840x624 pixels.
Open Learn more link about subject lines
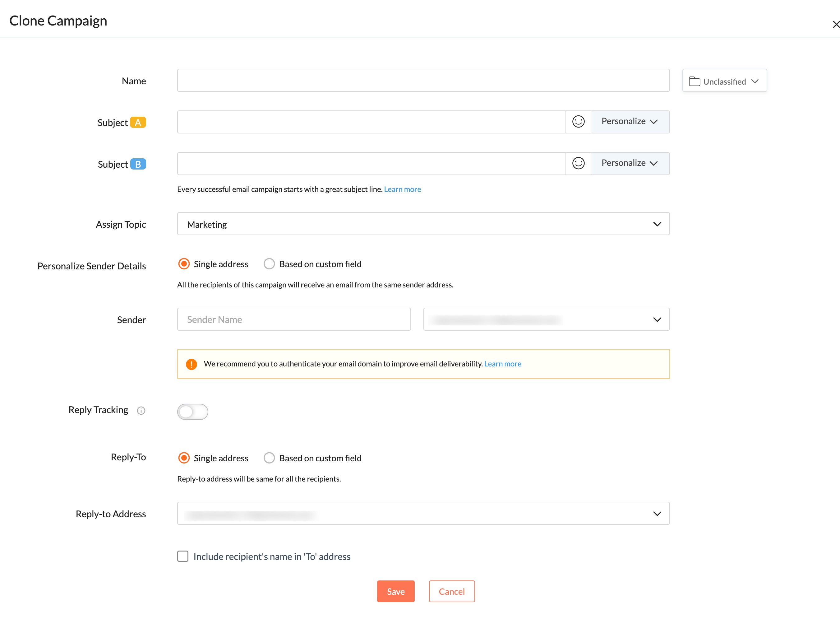pyautogui.click(x=402, y=189)
